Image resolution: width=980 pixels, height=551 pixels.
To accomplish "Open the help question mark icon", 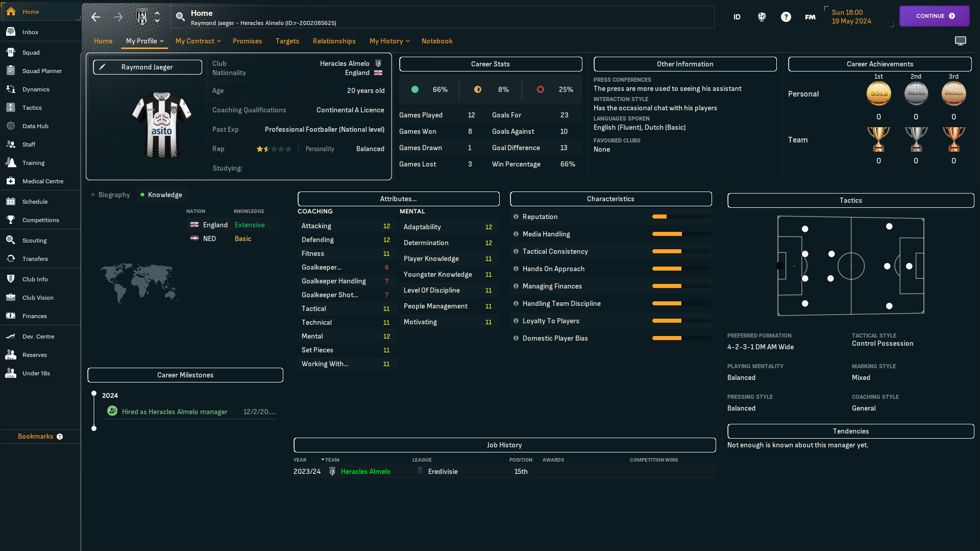I will 786,17.
